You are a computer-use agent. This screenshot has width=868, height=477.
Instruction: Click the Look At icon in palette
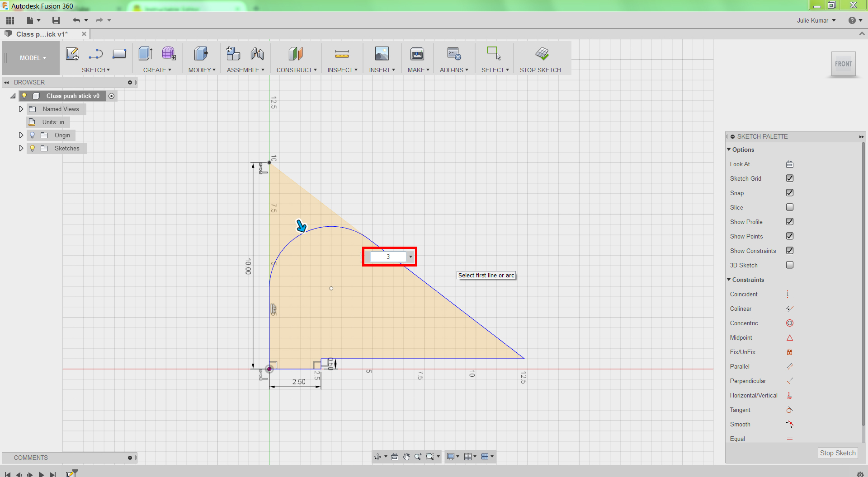point(790,164)
